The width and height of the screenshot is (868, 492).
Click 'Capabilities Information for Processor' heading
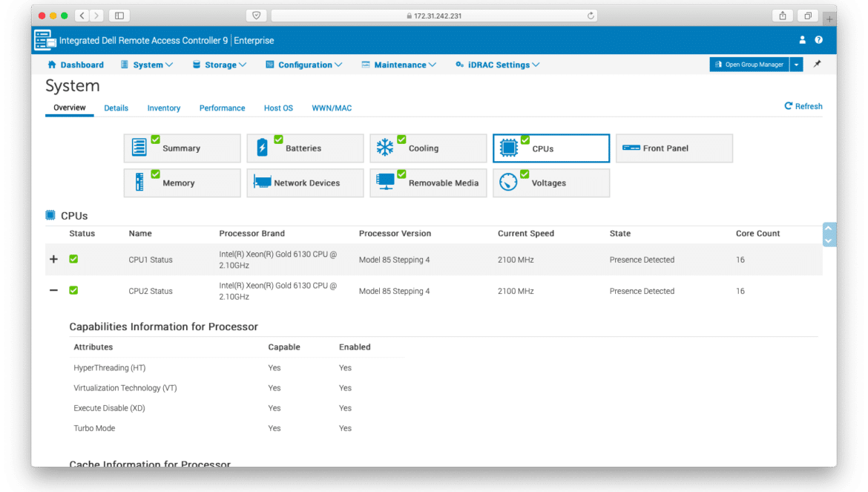164,327
